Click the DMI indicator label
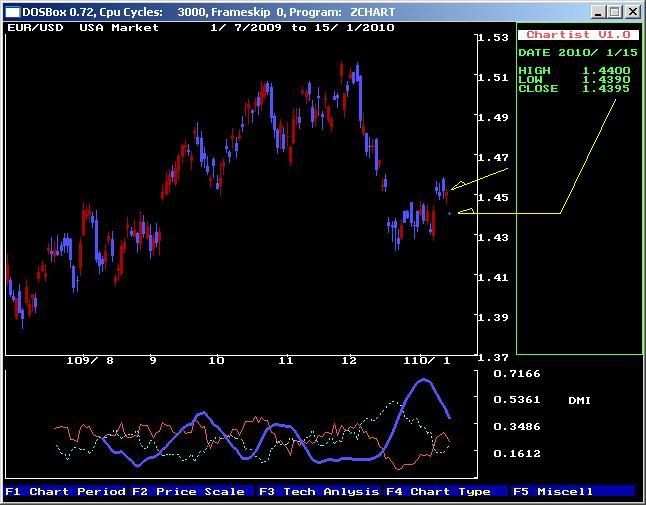646x505 pixels. coord(579,400)
